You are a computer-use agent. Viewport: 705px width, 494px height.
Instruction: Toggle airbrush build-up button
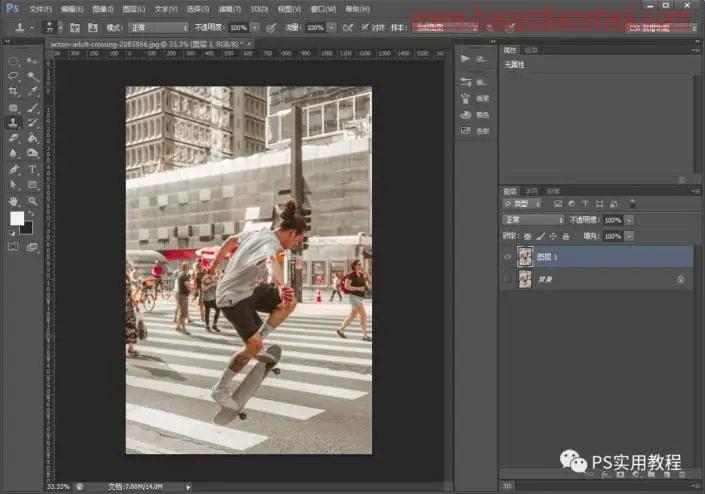tap(348, 28)
